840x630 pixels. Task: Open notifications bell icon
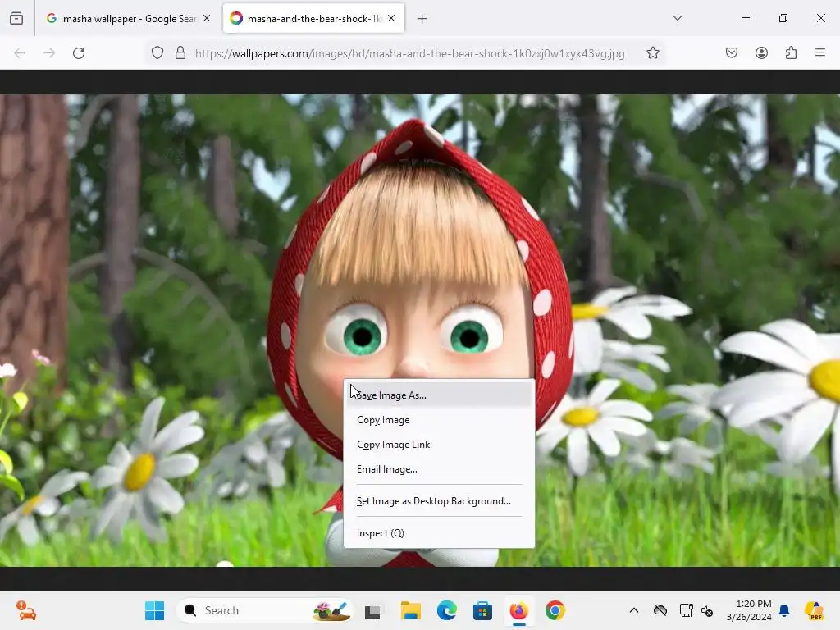click(784, 610)
